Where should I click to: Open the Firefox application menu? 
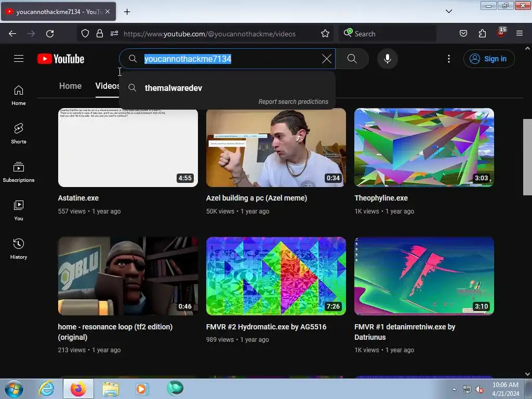520,34
